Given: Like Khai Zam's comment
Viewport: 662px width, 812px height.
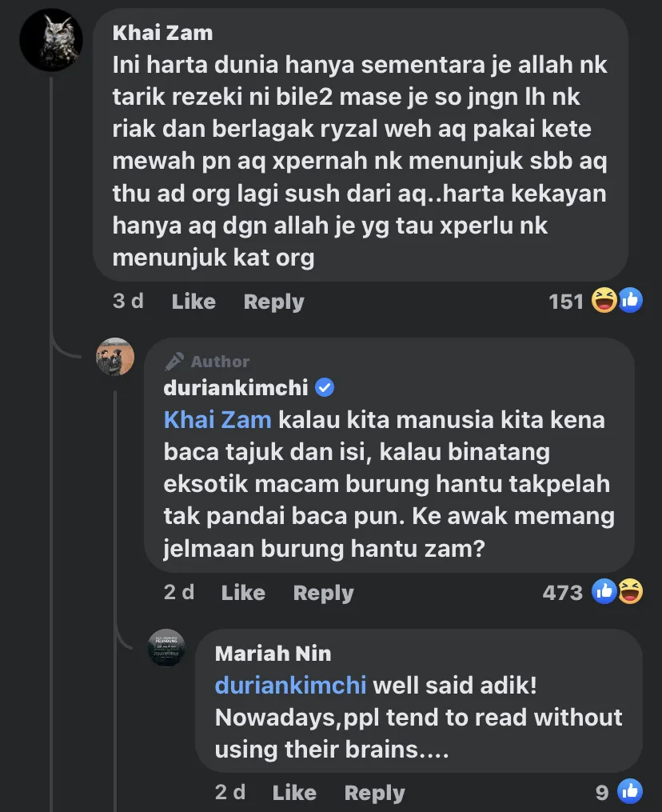Looking at the screenshot, I should pyautogui.click(x=193, y=302).
